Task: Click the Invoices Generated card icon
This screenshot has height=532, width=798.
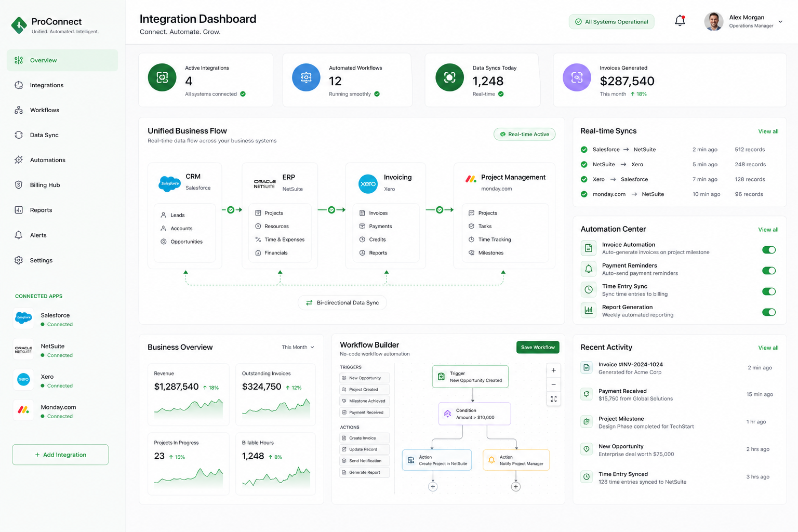Action: 577,77
